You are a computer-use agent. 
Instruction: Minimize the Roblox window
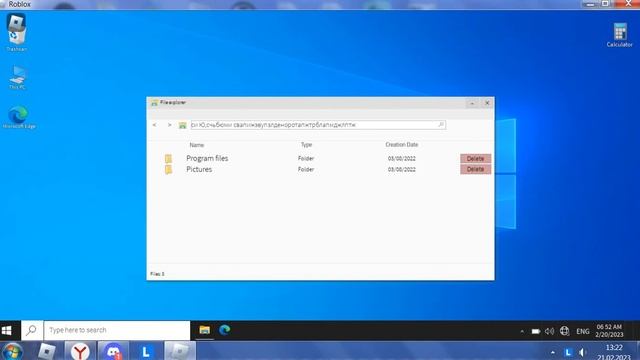click(x=590, y=4)
